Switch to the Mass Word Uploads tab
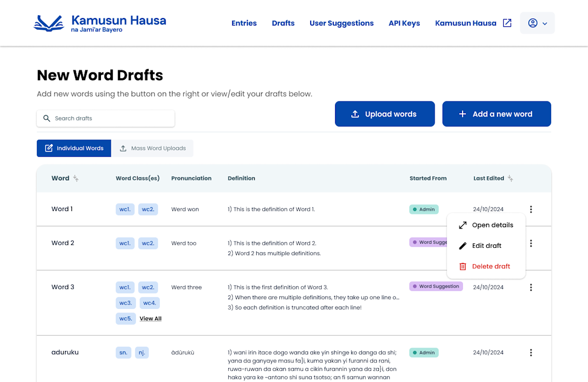Screen dimensions: 588x382 point(153,148)
